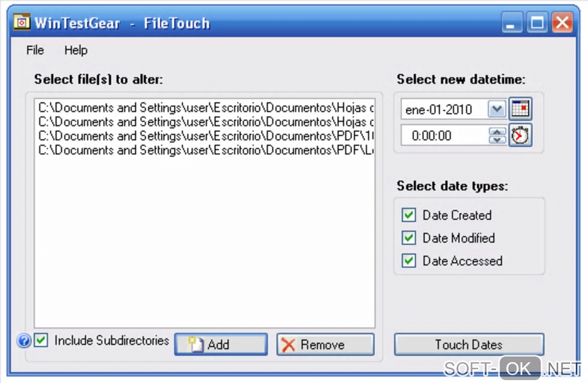Toggle the Date Created checkbox
This screenshot has width=588, height=383.
click(409, 215)
